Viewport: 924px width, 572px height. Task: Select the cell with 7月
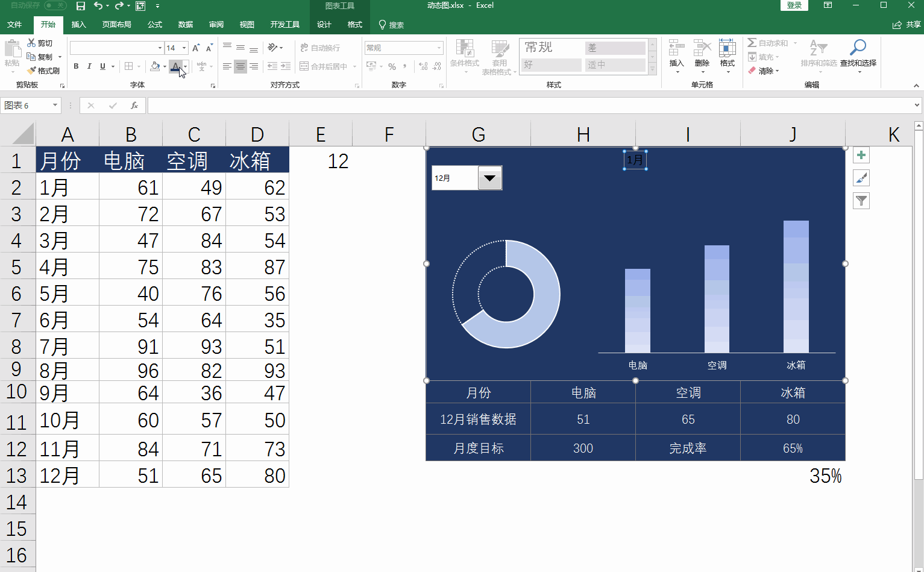(68, 347)
